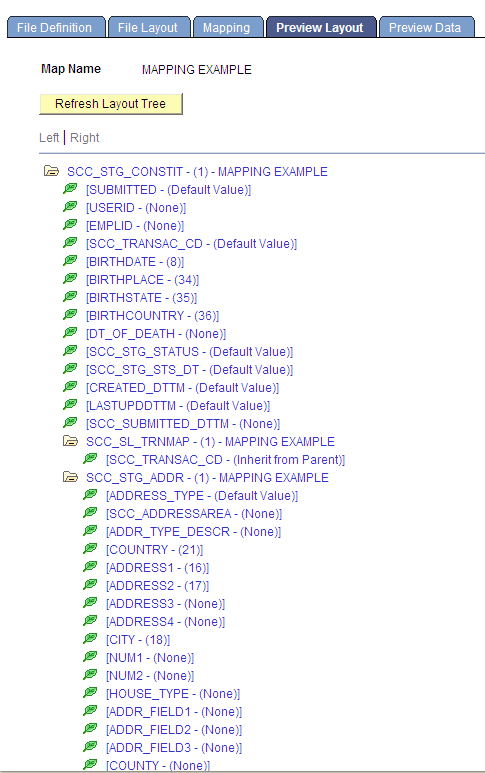Select [BIRTHCOUNTRY - (36)] field link

pos(153,316)
